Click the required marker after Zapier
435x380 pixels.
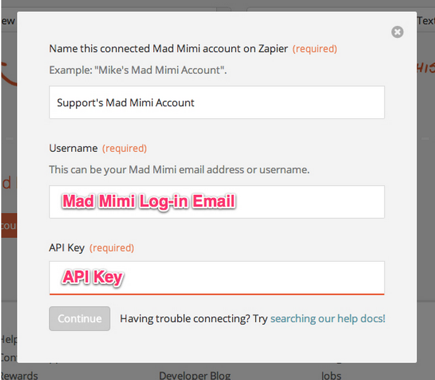315,49
